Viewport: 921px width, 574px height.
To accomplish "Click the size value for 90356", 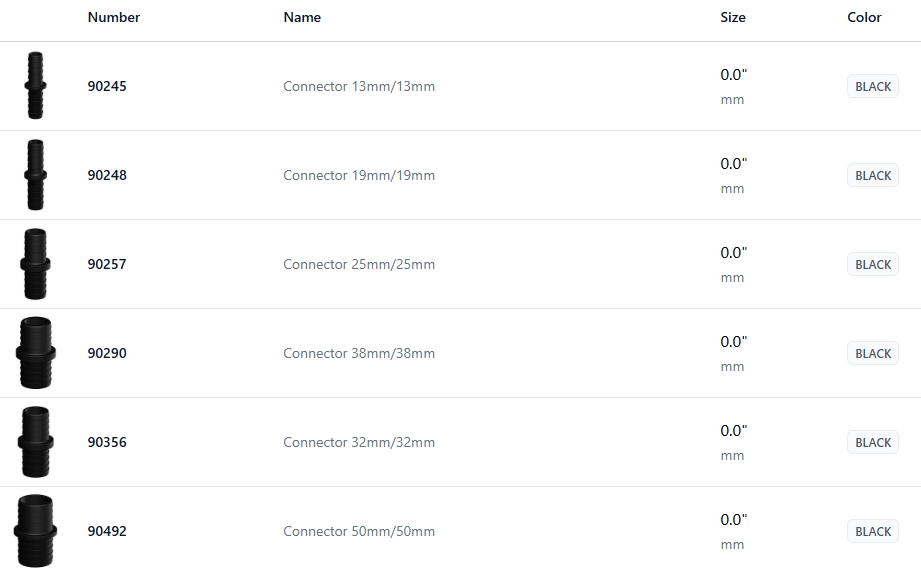I will pos(734,431).
